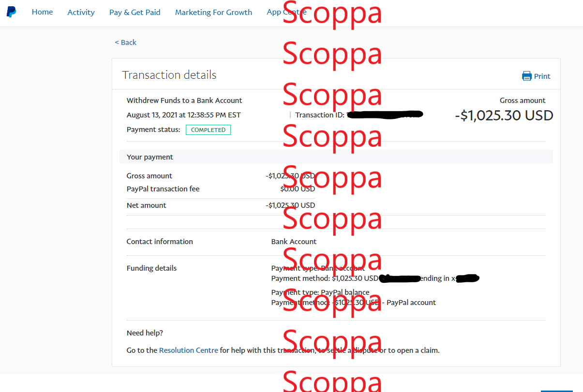Click the large -$1,025.30 USD gross amount
Screen dimensions: 583x392
[x=504, y=116]
